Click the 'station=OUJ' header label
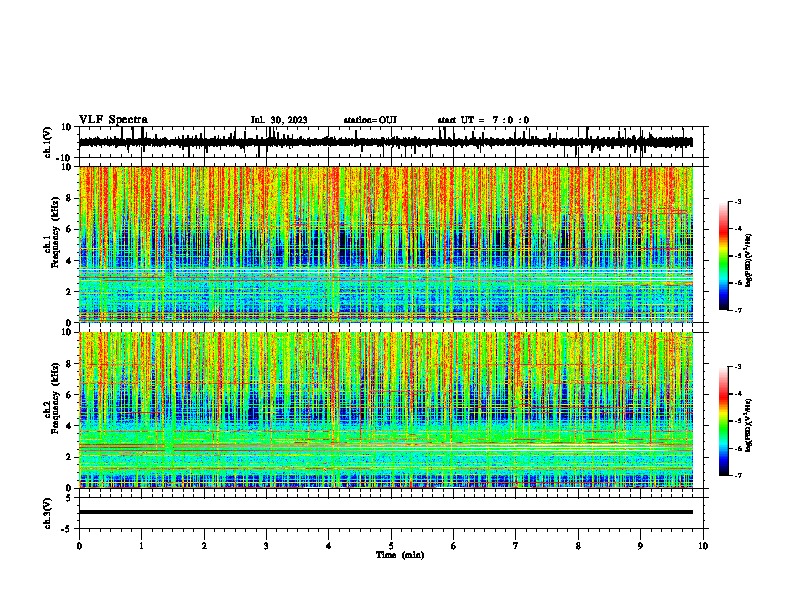Viewport: 792px width, 612px height. point(370,120)
